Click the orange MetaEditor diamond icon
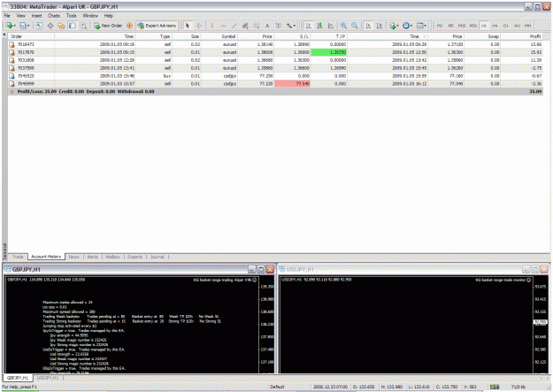553x392 pixels. (x=130, y=26)
